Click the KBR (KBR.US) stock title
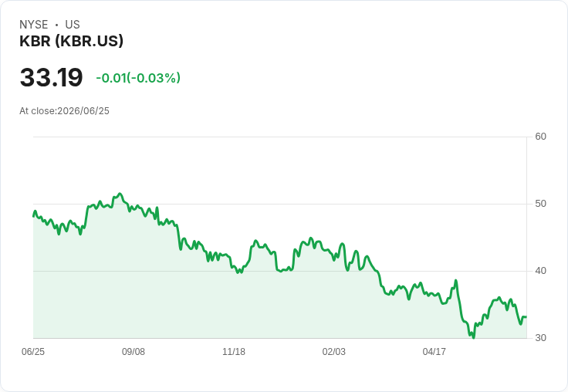This screenshot has height=392, width=568. pos(71,41)
